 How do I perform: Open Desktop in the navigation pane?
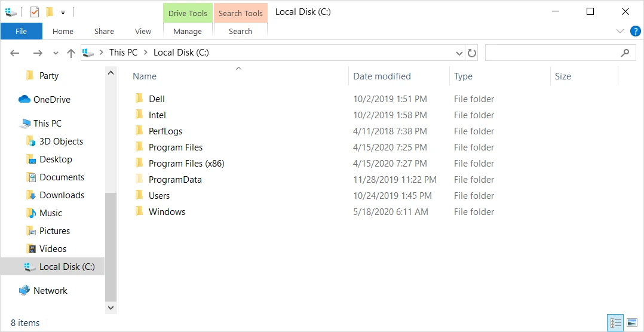[x=56, y=159]
